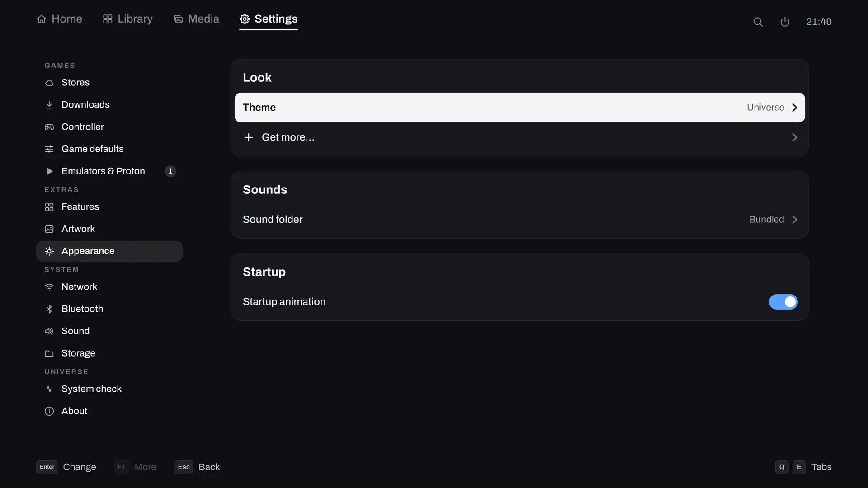Click the Bluetooth symbol icon
Image resolution: width=868 pixels, height=488 pixels.
49,309
